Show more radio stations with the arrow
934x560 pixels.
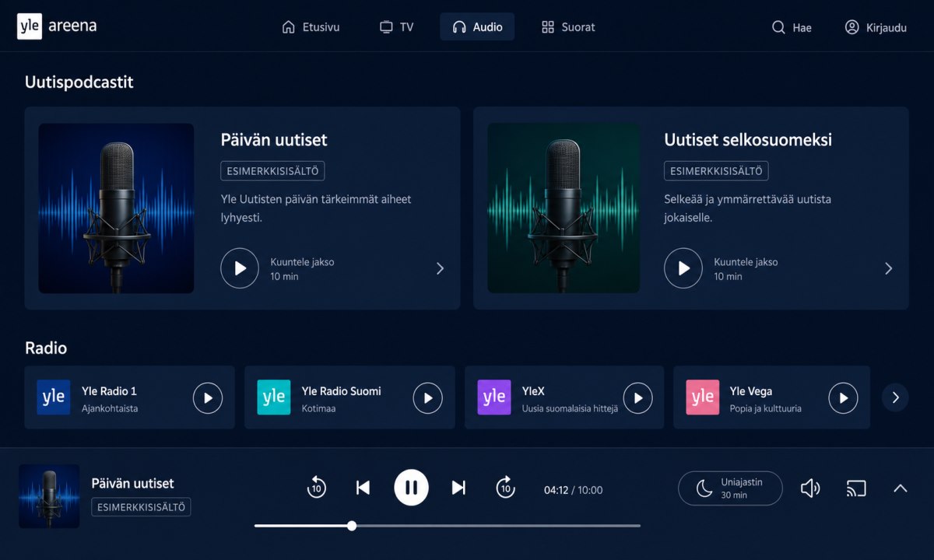click(x=895, y=397)
